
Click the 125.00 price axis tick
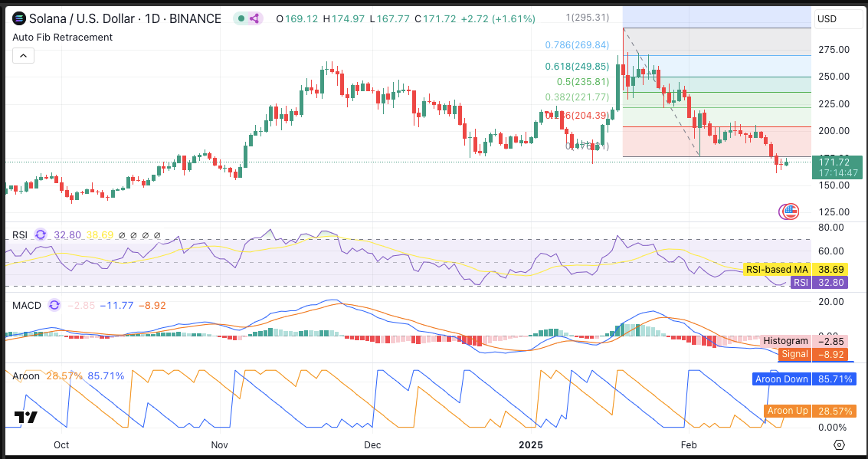click(x=834, y=212)
